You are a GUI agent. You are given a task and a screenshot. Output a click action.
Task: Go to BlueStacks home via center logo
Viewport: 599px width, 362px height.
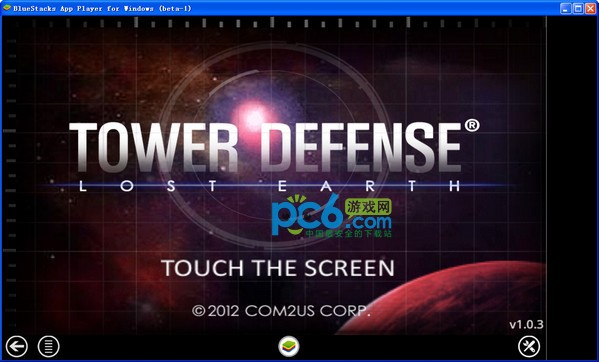(x=289, y=346)
